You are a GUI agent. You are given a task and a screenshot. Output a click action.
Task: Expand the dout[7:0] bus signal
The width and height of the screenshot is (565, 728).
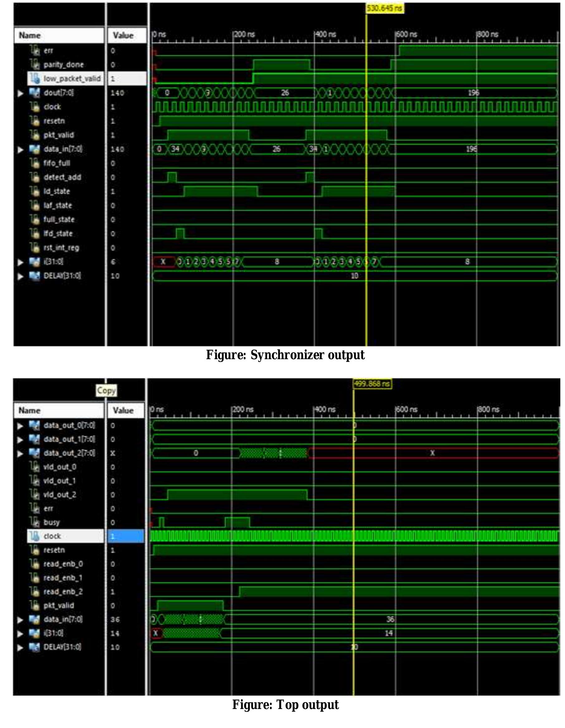coord(21,93)
